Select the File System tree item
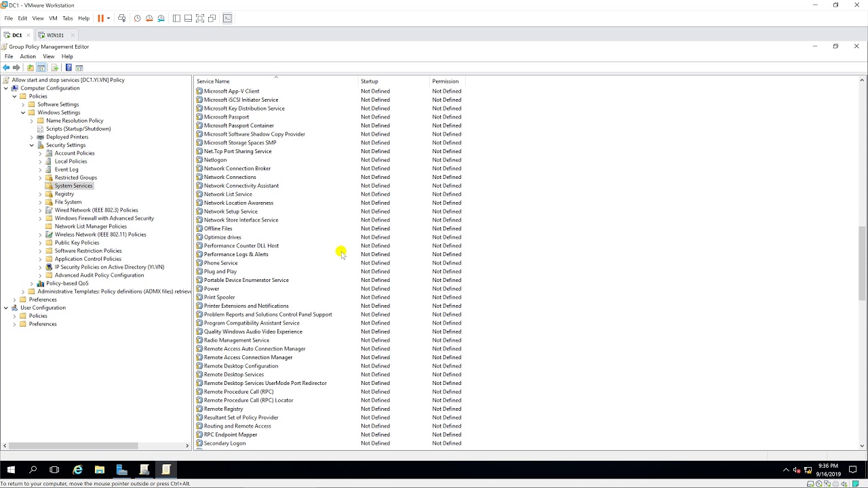The image size is (868, 488). [x=68, y=202]
